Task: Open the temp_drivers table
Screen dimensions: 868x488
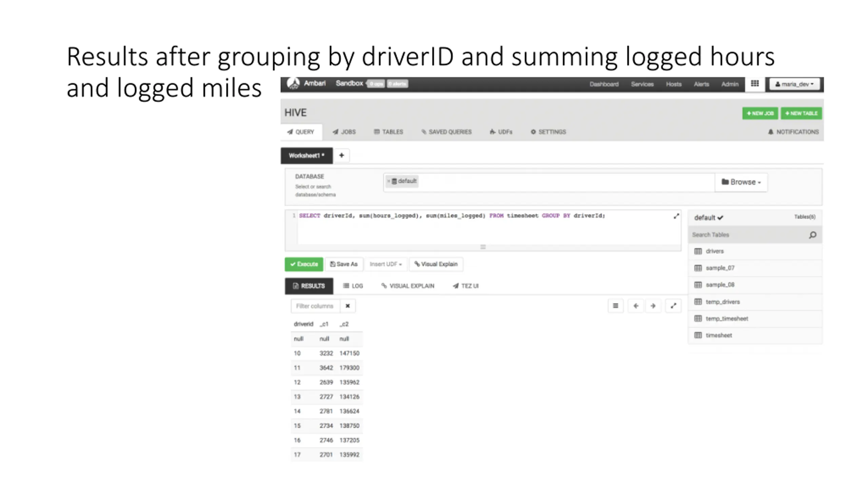Action: point(755,302)
